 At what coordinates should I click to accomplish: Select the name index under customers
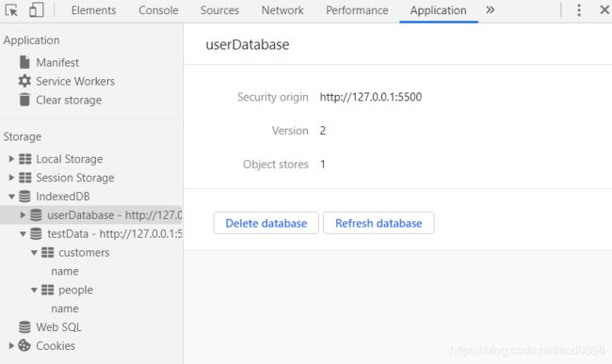pyautogui.click(x=65, y=271)
